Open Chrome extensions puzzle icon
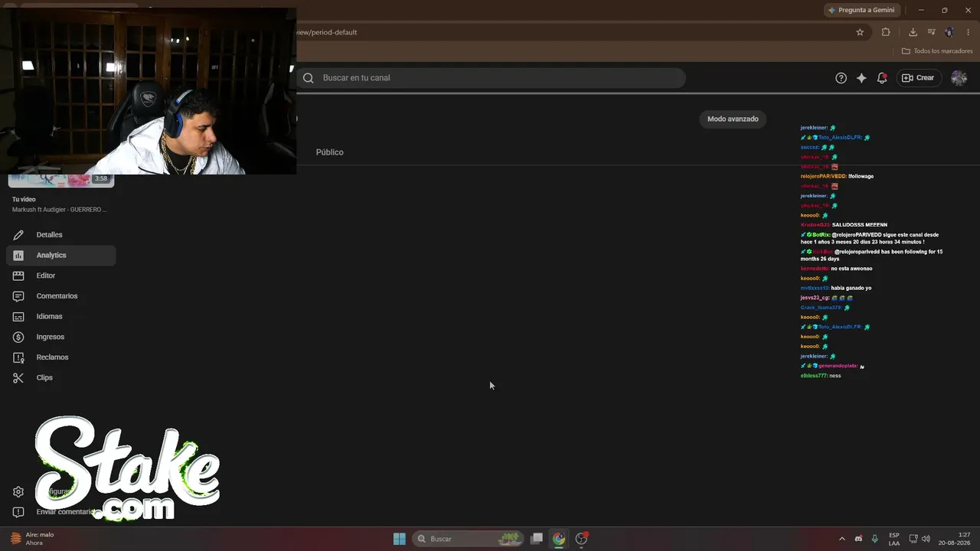Image resolution: width=980 pixels, height=551 pixels. click(886, 32)
